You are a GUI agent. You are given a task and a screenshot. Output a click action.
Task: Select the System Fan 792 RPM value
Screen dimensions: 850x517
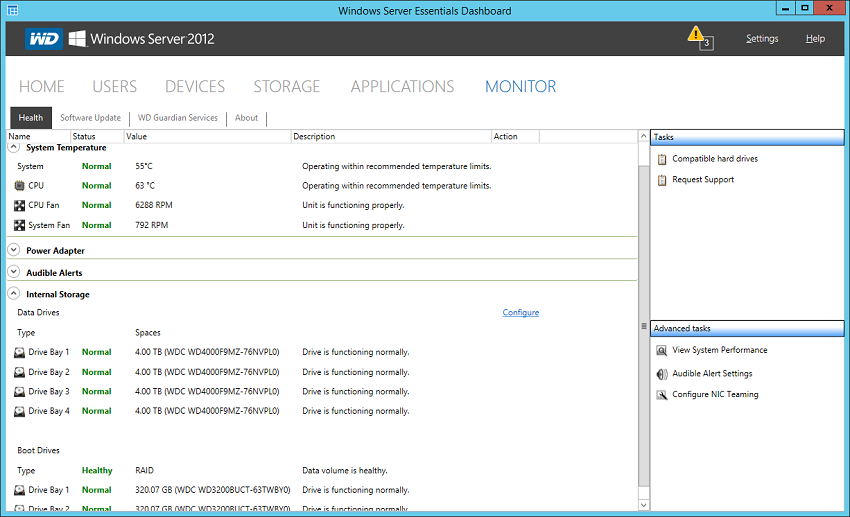tap(152, 225)
